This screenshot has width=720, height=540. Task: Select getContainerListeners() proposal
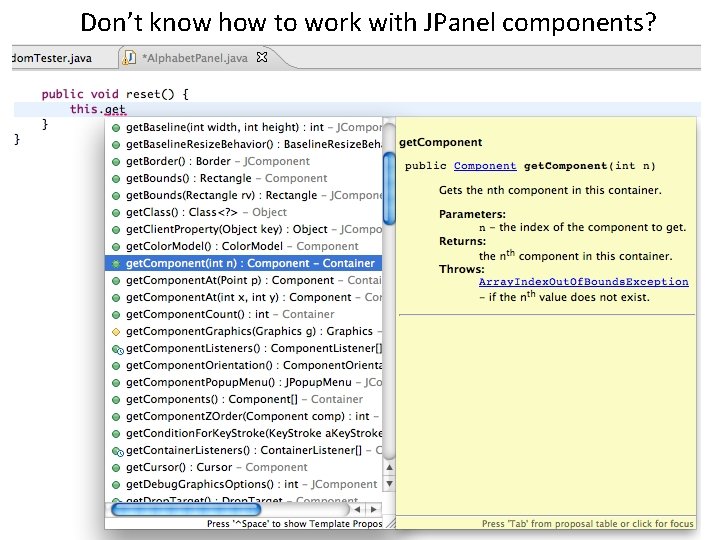[243, 450]
